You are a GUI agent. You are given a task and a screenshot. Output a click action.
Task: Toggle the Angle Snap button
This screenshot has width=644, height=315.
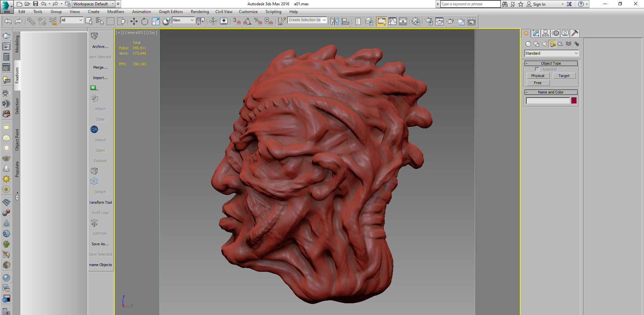pyautogui.click(x=248, y=21)
